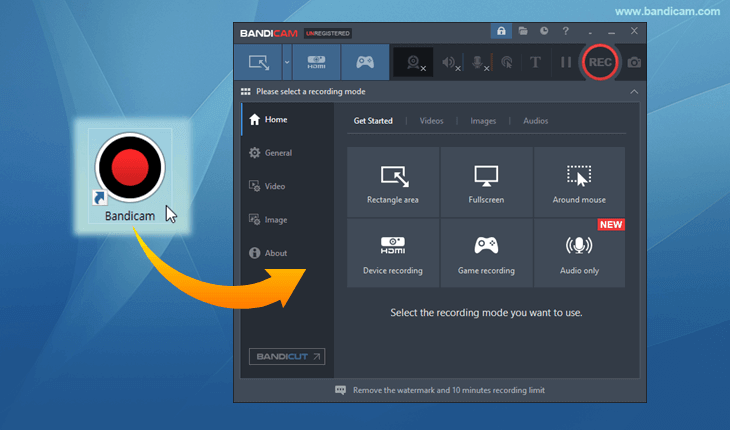The image size is (730, 430).
Task: Toggle the webcam overlay icon
Action: tap(413, 62)
